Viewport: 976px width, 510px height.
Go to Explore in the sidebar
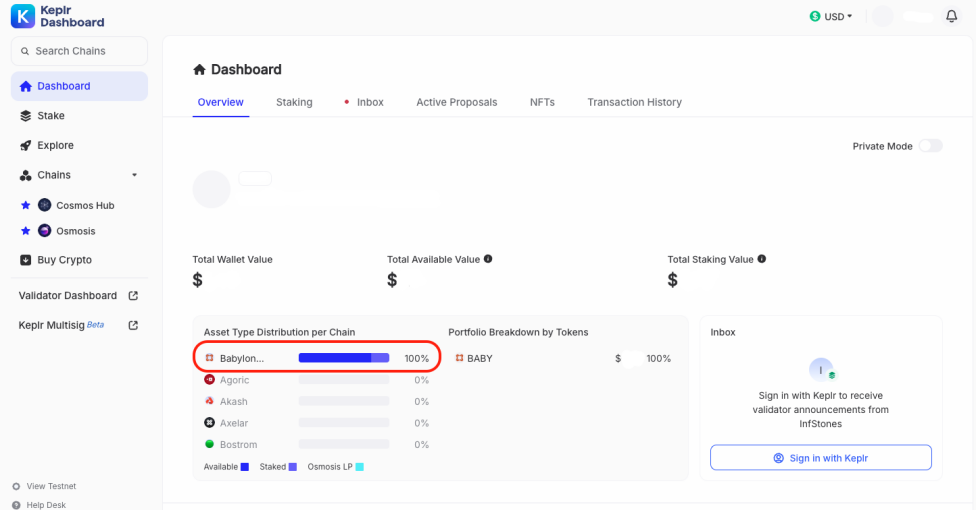point(55,145)
